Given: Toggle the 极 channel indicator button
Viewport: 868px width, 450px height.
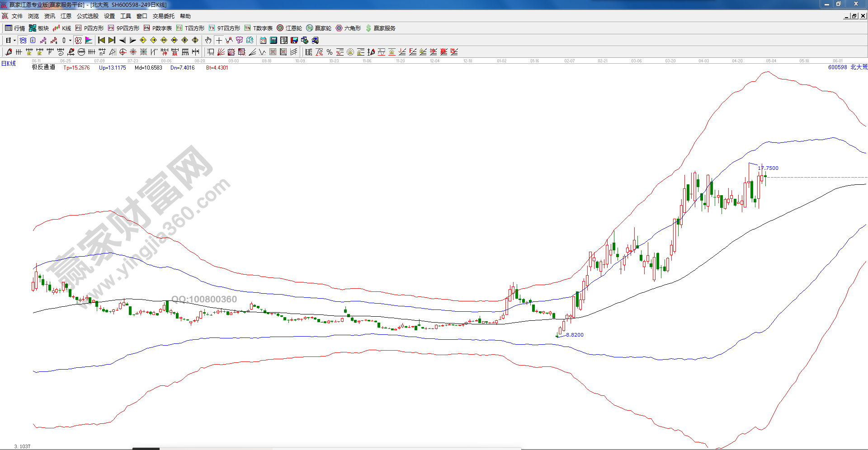Looking at the screenshot, I should coord(78,40).
